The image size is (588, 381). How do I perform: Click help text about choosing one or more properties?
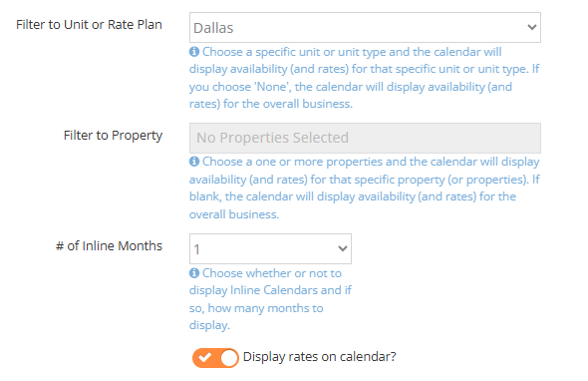point(365,189)
